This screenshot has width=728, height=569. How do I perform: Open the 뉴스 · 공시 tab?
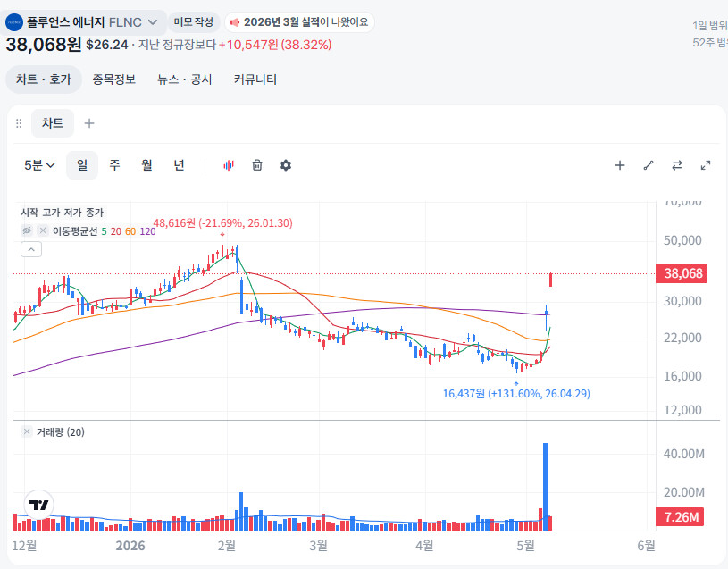pos(185,79)
